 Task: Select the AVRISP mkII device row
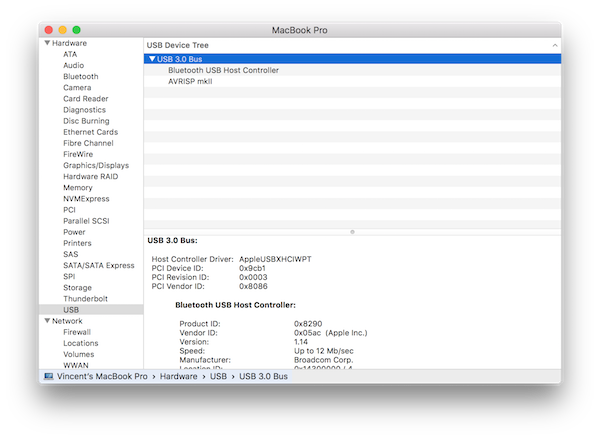[352, 81]
